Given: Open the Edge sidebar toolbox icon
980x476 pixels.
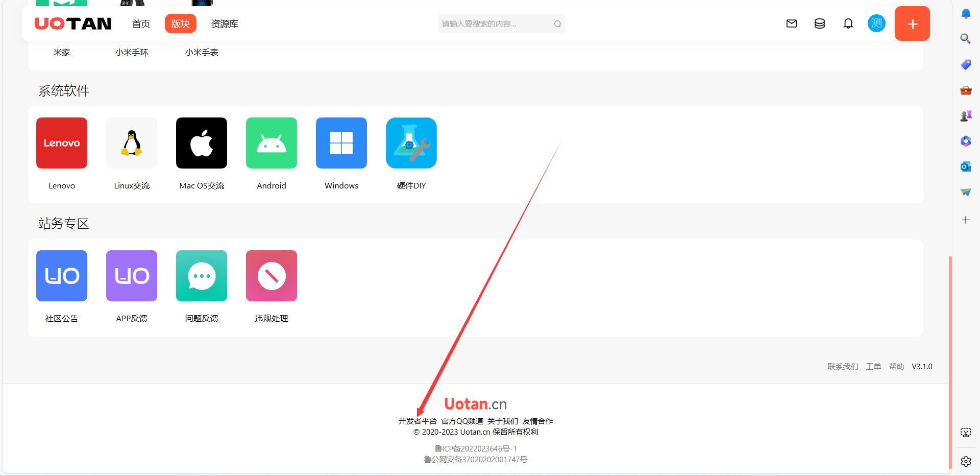Looking at the screenshot, I should [966, 90].
